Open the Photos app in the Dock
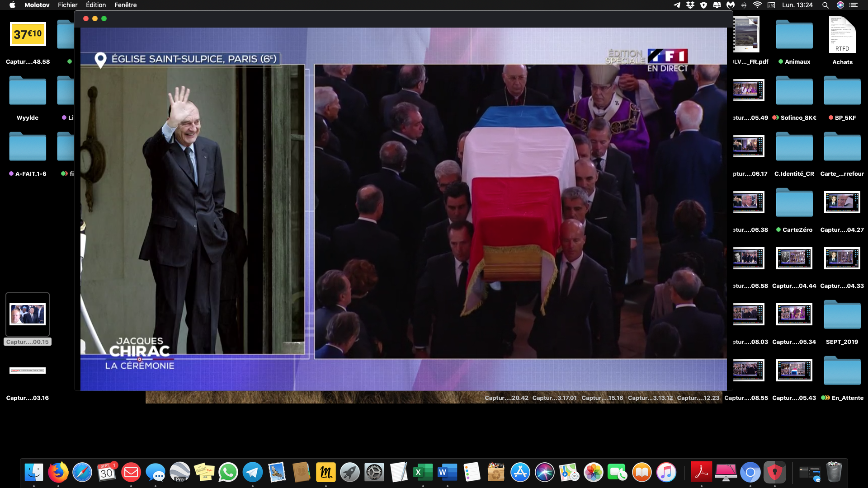Screen dimensions: 868x488 pos(594,473)
